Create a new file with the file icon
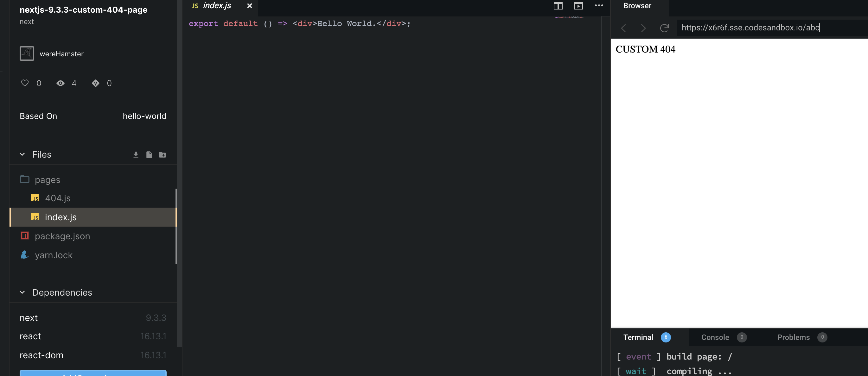 click(149, 154)
